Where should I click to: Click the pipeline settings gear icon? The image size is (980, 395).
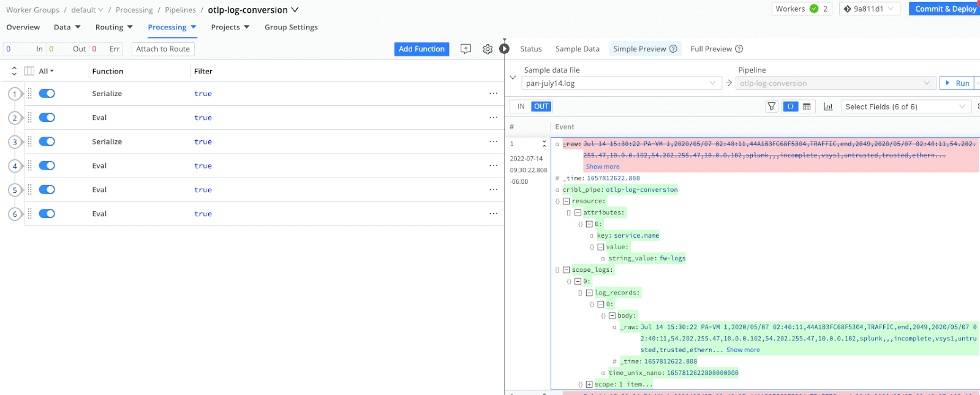(487, 49)
